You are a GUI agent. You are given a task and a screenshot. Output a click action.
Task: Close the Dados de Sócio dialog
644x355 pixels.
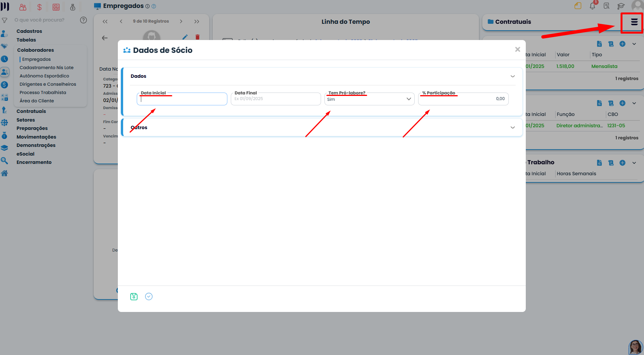517,49
